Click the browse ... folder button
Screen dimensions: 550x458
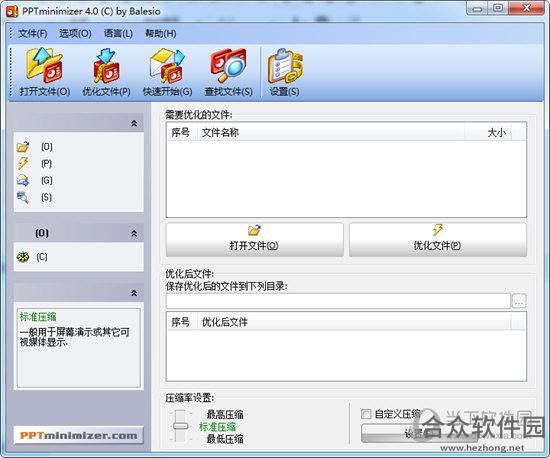519,301
